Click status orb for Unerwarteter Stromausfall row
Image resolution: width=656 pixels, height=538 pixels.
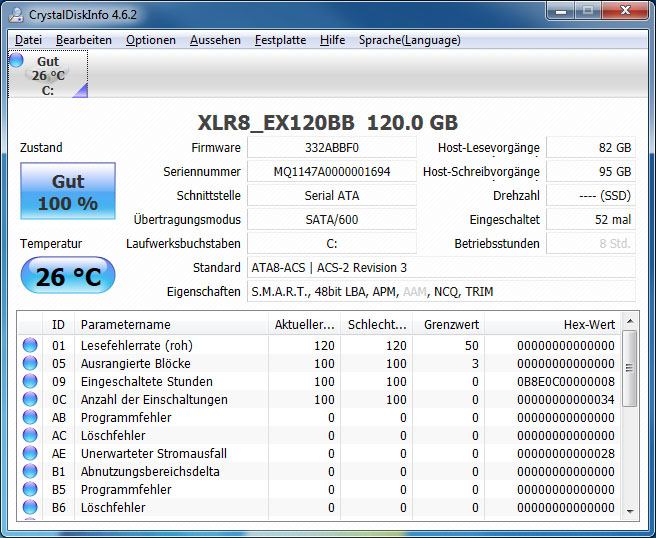[30, 453]
